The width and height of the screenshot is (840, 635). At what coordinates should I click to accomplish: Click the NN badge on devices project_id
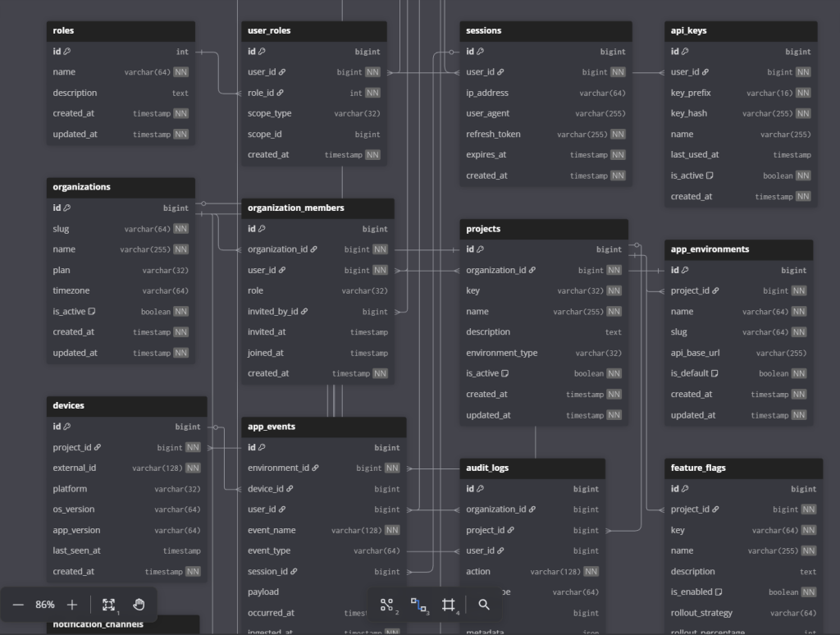point(193,448)
